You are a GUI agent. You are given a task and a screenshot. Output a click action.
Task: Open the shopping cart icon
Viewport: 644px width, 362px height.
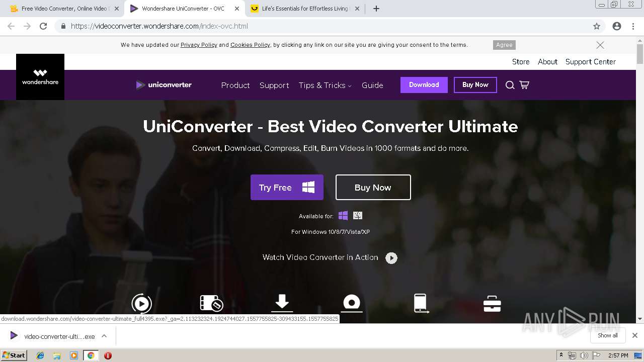524,85
